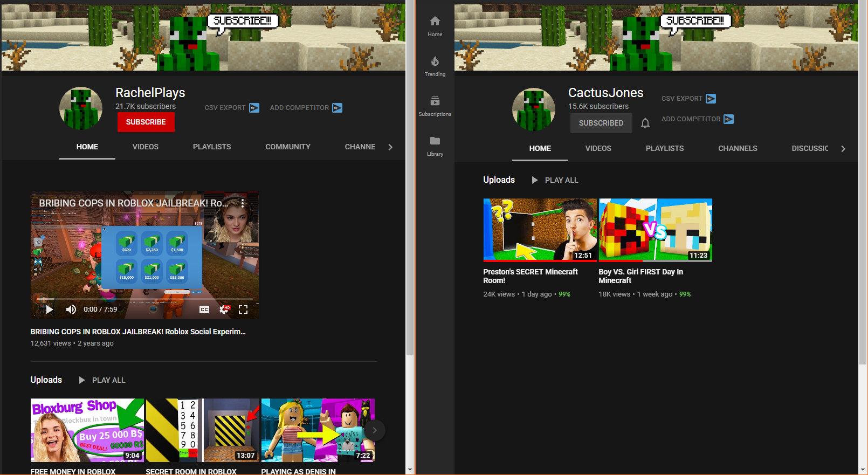Open Trending in the YouTube sidebar
Screen dimensions: 868x475
435,66
